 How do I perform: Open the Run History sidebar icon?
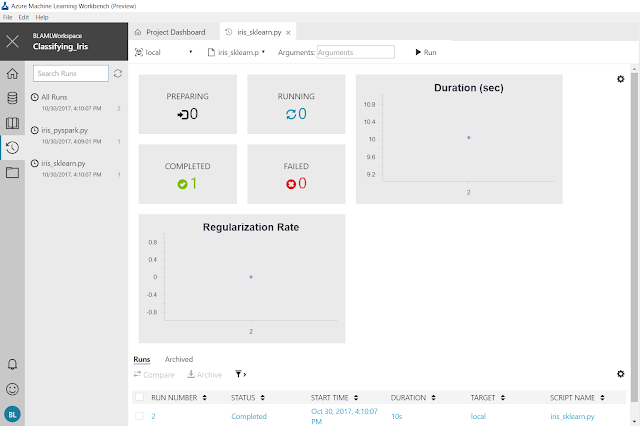click(12, 147)
